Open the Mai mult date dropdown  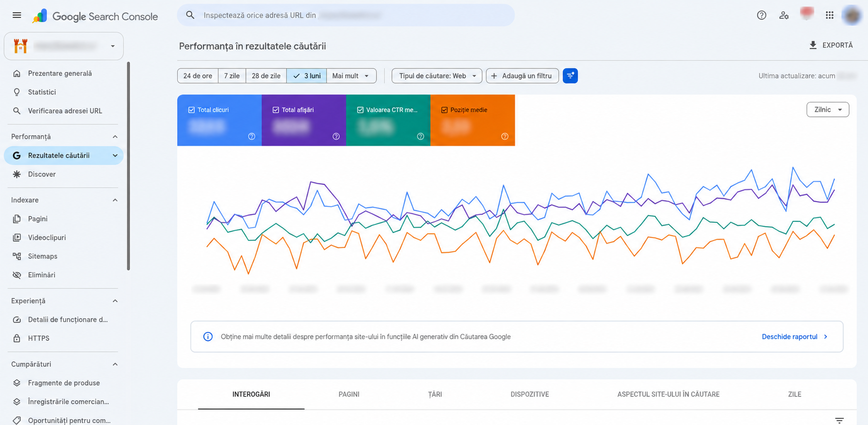[x=351, y=76]
